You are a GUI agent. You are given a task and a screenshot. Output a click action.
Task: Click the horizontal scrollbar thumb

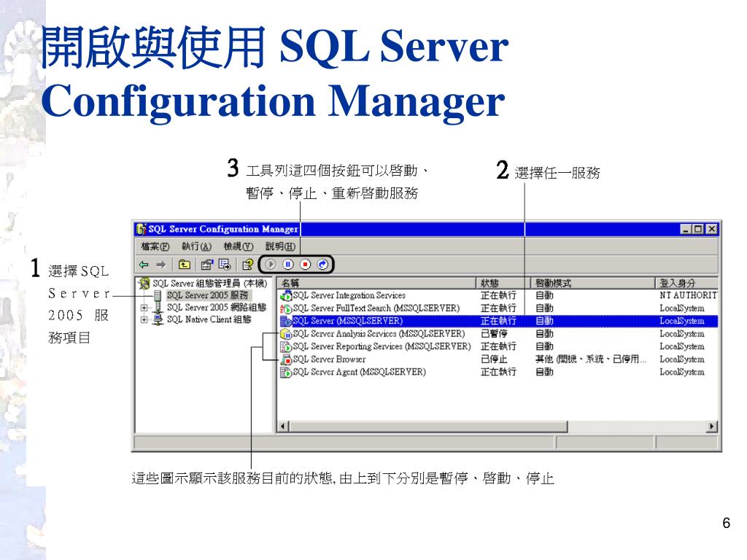coord(427,426)
